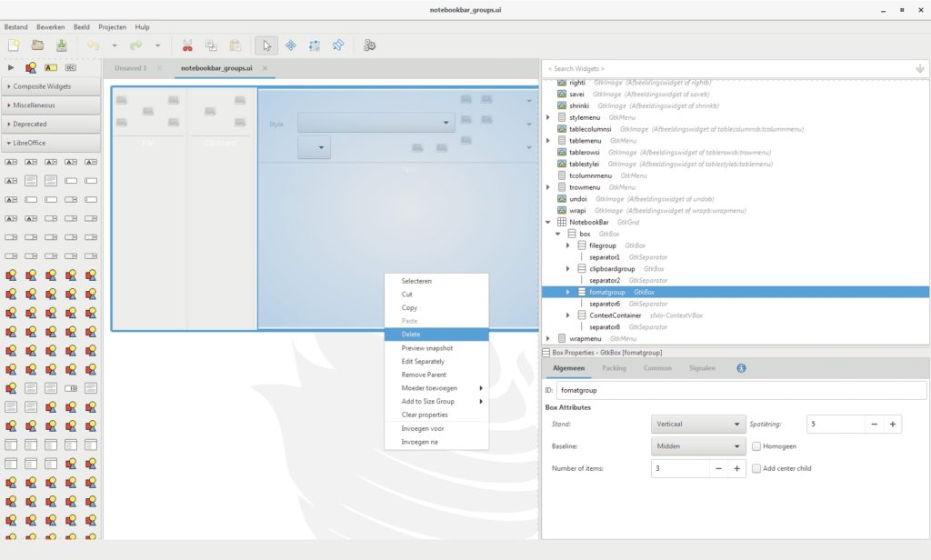Select the widget pointer Selector tool
This screenshot has height=560, width=931.
[x=265, y=45]
